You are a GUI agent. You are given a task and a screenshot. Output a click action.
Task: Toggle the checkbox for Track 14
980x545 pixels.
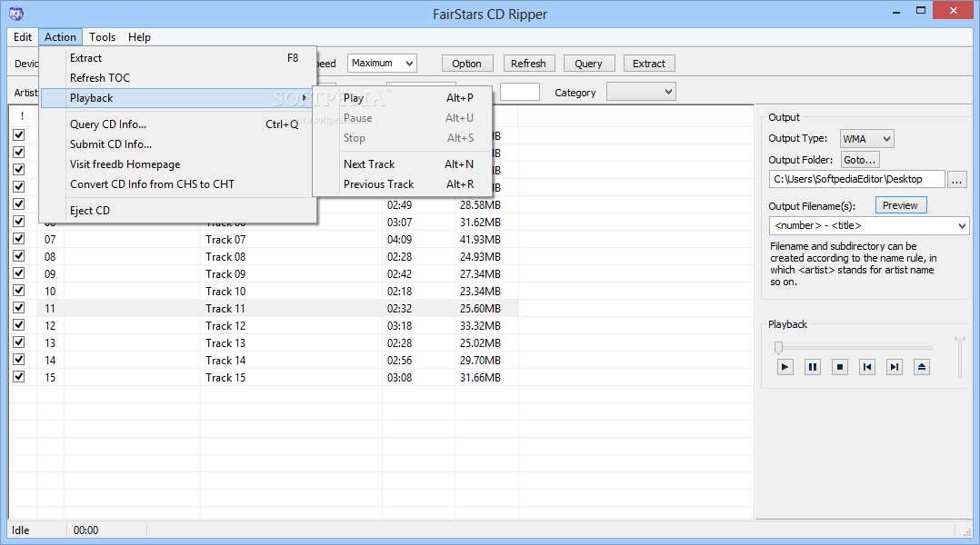[x=19, y=360]
